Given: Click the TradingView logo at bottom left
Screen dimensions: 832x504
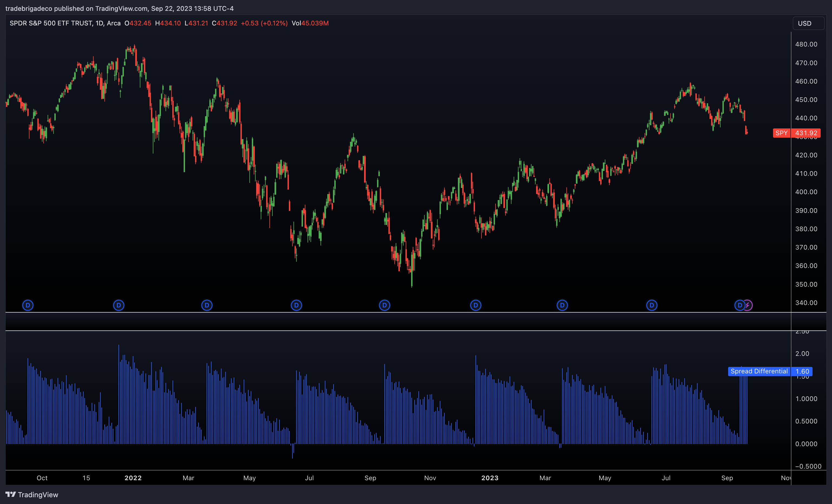Looking at the screenshot, I should (x=32, y=495).
